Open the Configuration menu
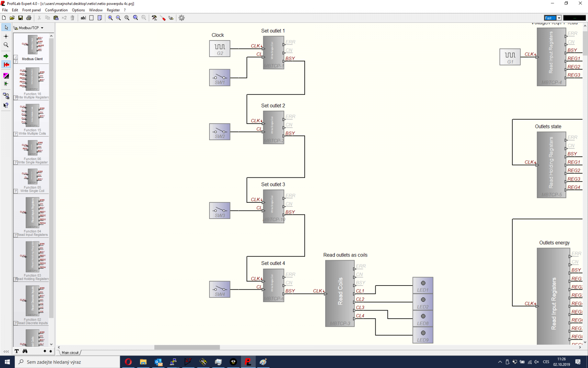 tap(56, 10)
